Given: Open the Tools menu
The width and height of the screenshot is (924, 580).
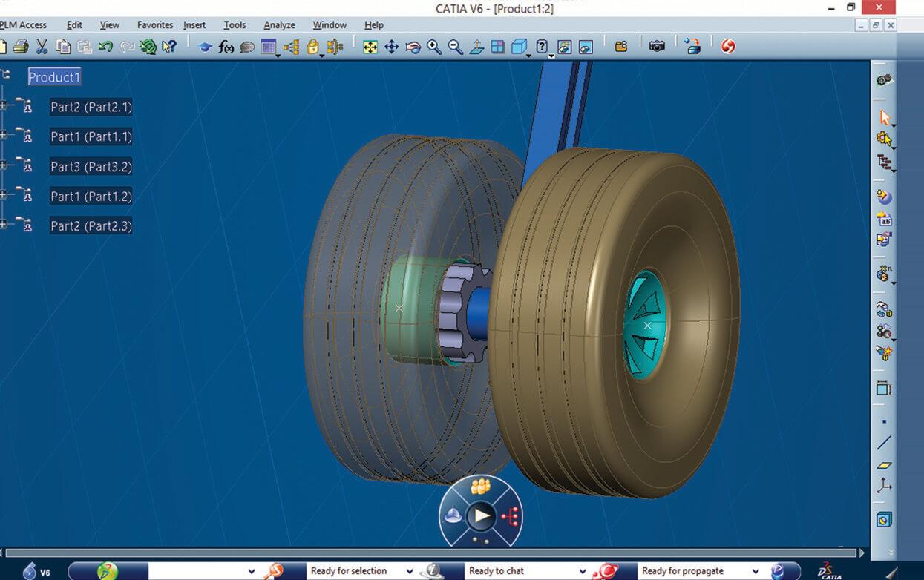Looking at the screenshot, I should pyautogui.click(x=235, y=25).
